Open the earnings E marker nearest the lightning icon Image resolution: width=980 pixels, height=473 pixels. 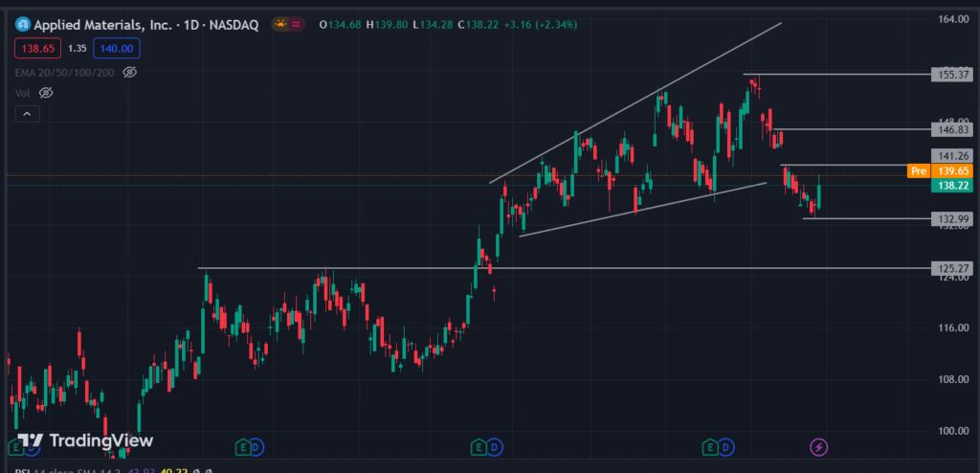click(709, 447)
